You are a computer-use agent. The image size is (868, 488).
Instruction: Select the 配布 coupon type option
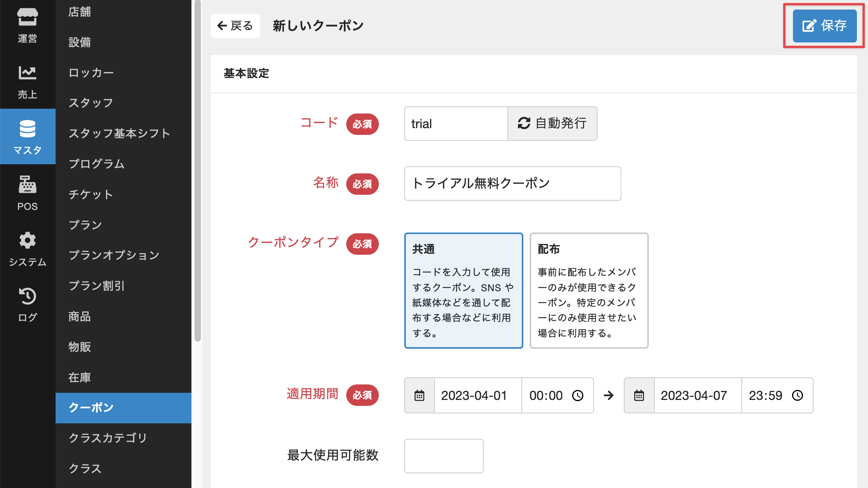tap(589, 290)
